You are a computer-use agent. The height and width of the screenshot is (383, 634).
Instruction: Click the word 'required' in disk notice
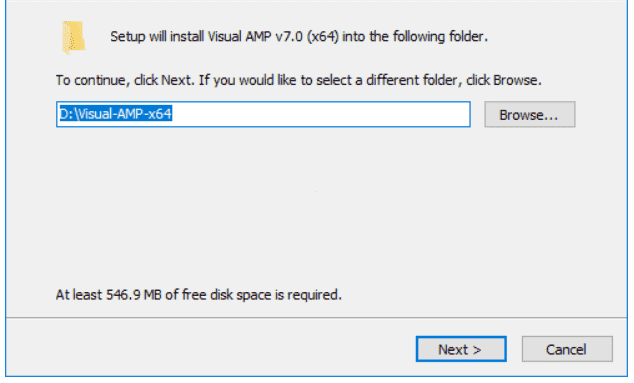tap(312, 295)
